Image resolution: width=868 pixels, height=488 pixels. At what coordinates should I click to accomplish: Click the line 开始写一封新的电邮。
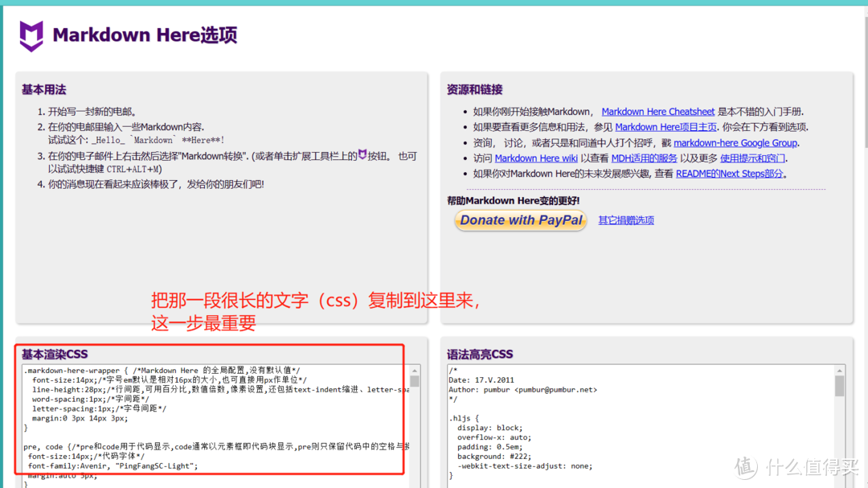click(x=92, y=112)
